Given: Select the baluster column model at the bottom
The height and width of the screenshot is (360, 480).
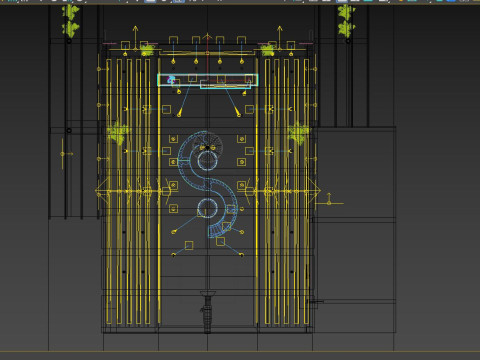Looking at the screenshot, I should pos(207,311).
